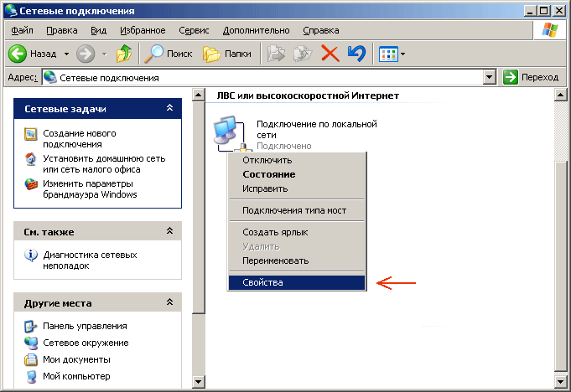The image size is (571, 392).
Task: Open the Search (Поиск) toolbar button
Action: pos(167,54)
